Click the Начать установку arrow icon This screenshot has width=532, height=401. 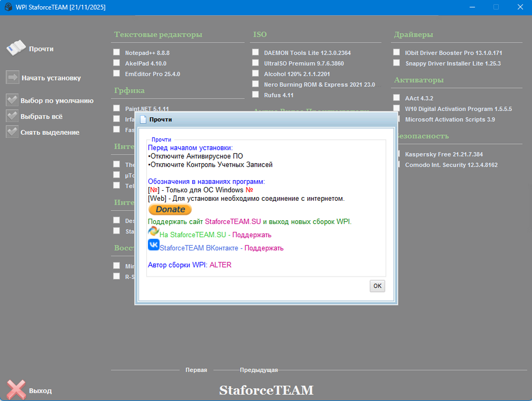(12, 77)
